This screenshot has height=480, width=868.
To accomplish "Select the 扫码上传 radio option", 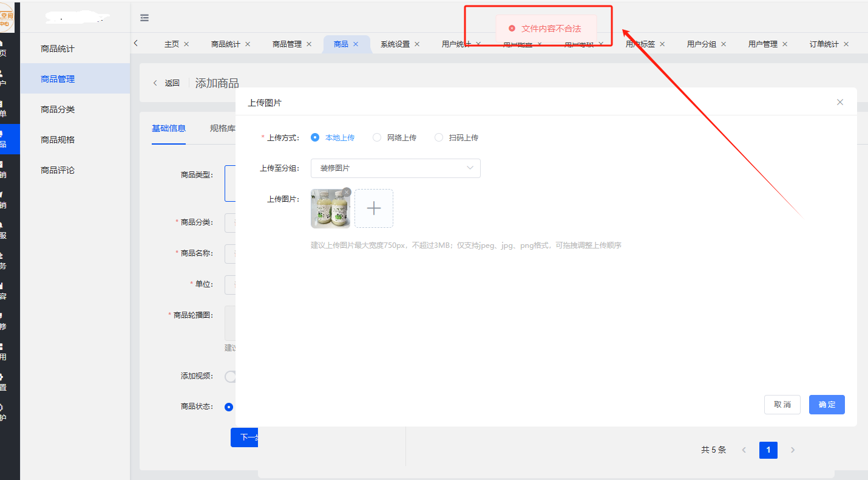I will pos(439,138).
